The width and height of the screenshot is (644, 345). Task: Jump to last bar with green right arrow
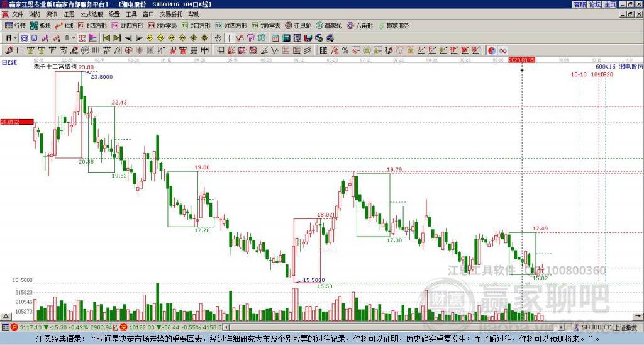click(x=117, y=38)
